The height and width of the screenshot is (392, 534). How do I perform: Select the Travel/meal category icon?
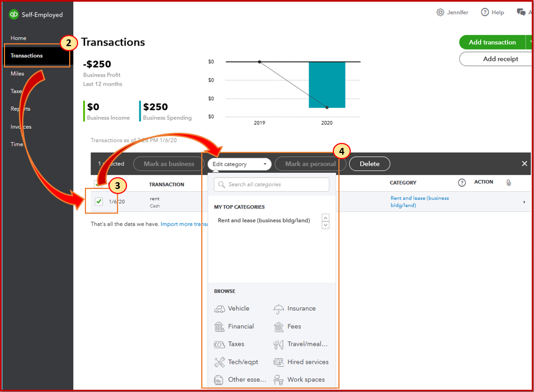(279, 344)
